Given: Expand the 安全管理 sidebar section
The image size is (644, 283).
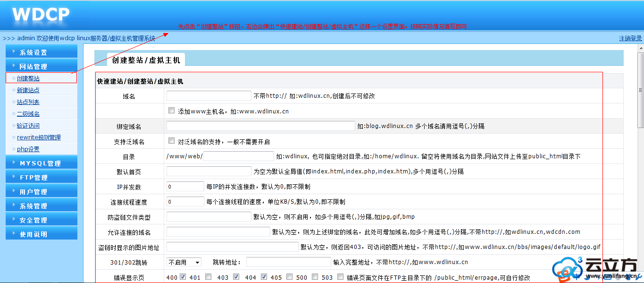Looking at the screenshot, I should [x=42, y=220].
